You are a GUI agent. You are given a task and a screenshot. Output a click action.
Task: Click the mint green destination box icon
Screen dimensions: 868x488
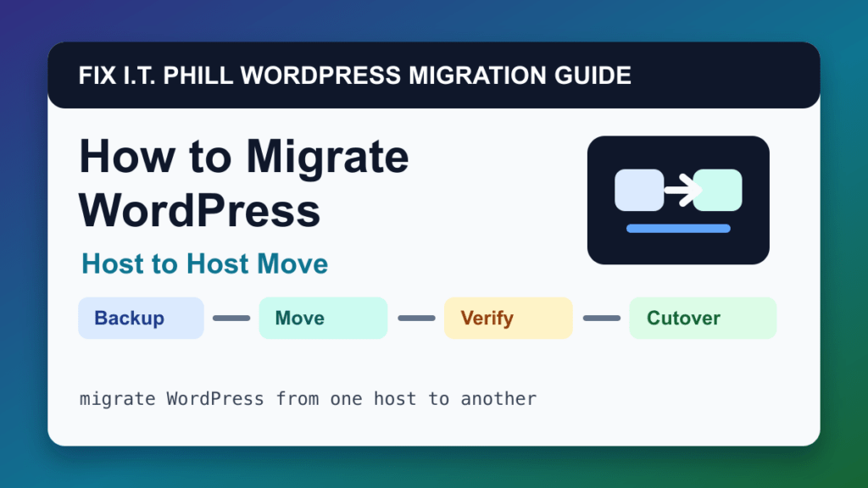pyautogui.click(x=717, y=190)
